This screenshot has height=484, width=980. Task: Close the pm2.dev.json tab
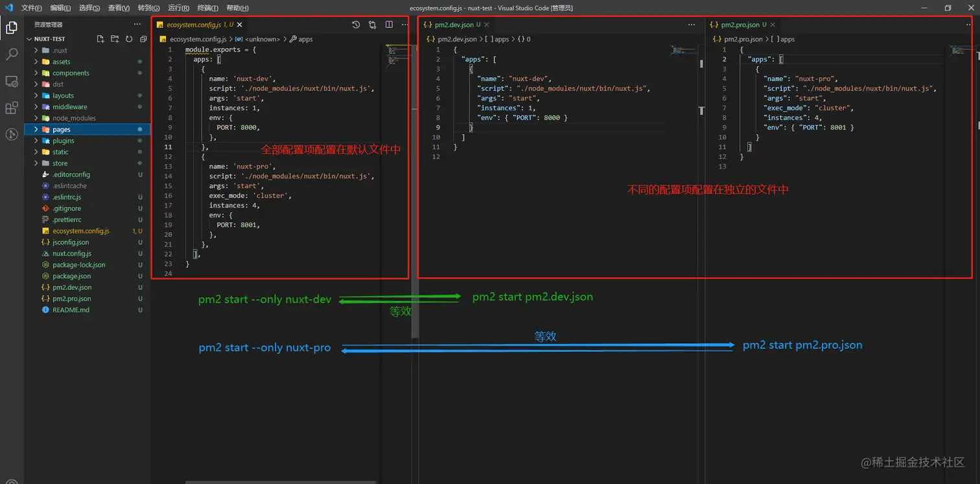coord(487,25)
